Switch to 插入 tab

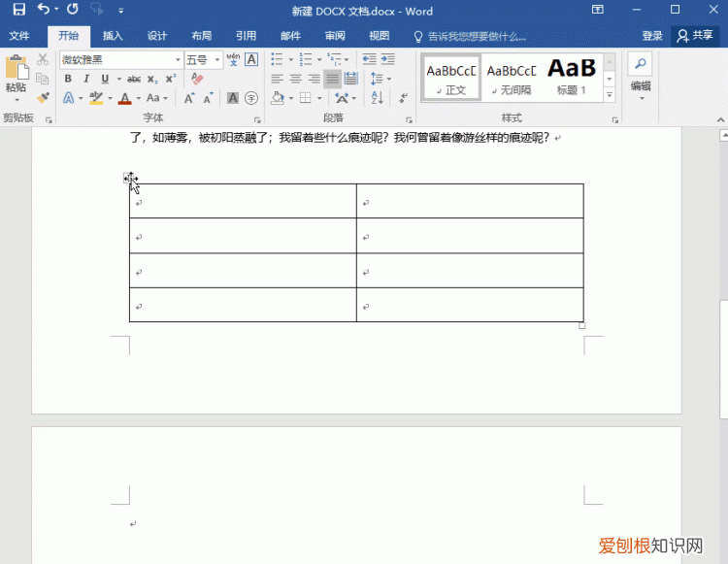click(113, 36)
